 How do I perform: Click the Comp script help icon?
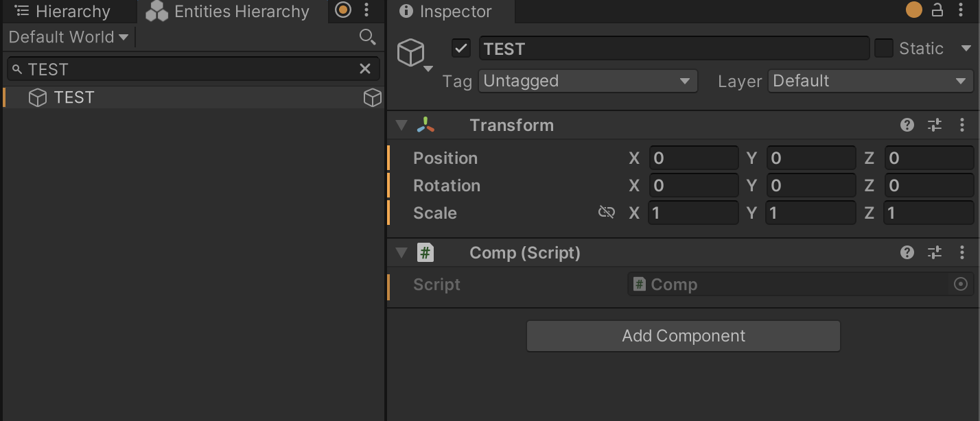[907, 252]
